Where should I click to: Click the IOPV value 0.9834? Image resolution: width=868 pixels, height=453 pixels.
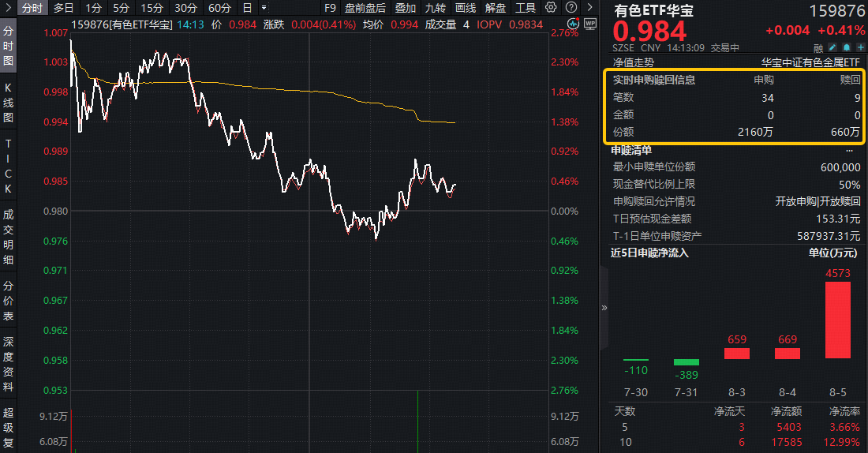pyautogui.click(x=526, y=24)
